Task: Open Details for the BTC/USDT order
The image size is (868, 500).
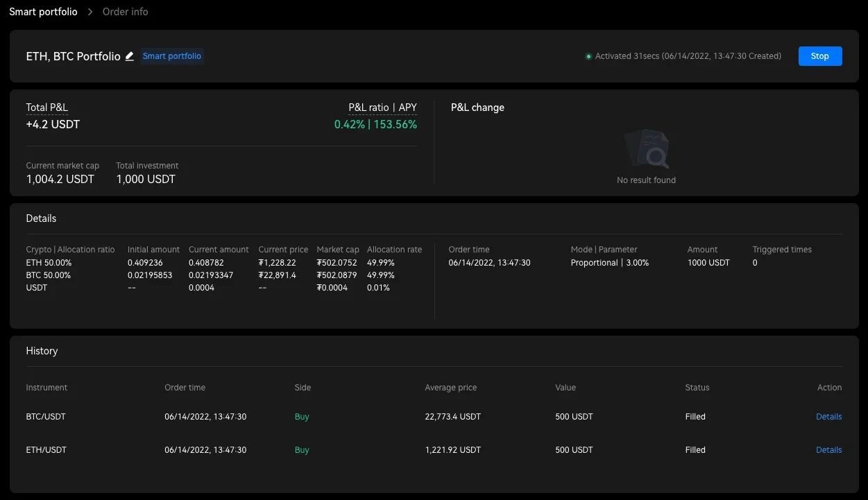Action: pos(828,417)
